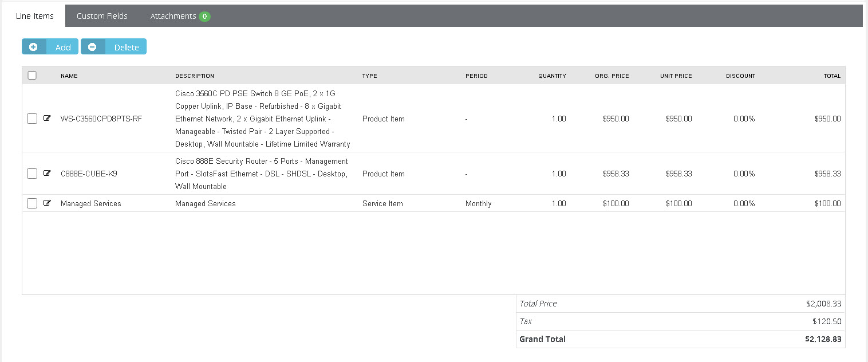Select the Managed Services row checkbox
Screen dimensions: 868x362
pyautogui.click(x=32, y=203)
